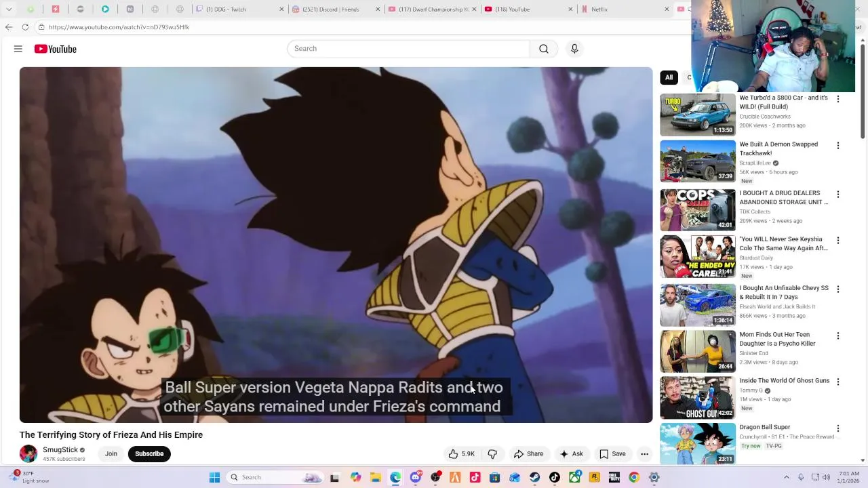This screenshot has width=868, height=488.
Task: Open Discord from the taskbar
Action: click(416, 477)
